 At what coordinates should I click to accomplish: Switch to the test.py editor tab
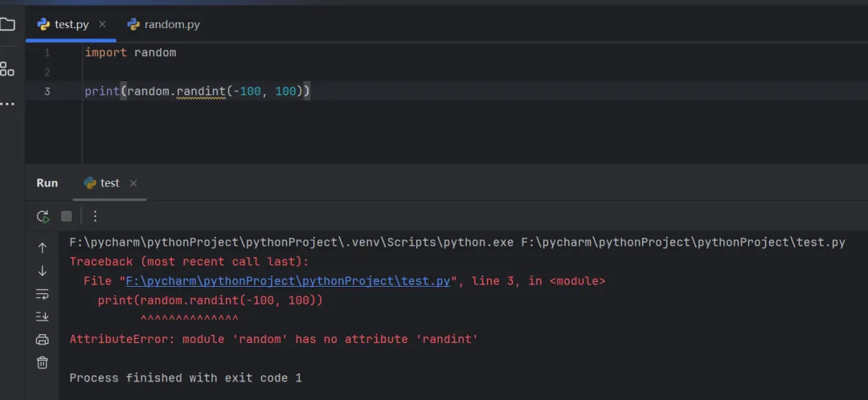click(71, 24)
